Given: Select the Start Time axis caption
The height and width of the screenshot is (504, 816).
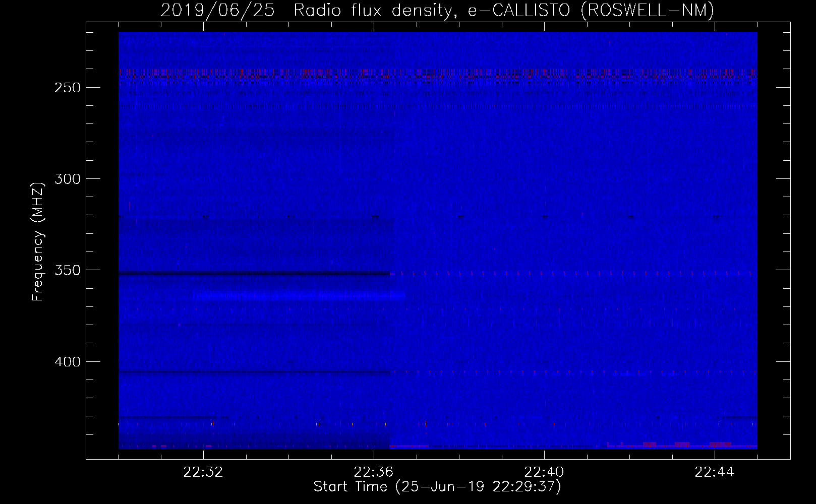Looking at the screenshot, I should (437, 487).
